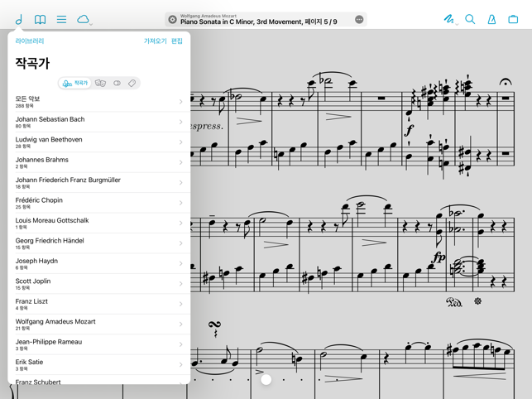Switch to the labels tab
Image resolution: width=532 pixels, height=399 pixels.
coord(117,84)
